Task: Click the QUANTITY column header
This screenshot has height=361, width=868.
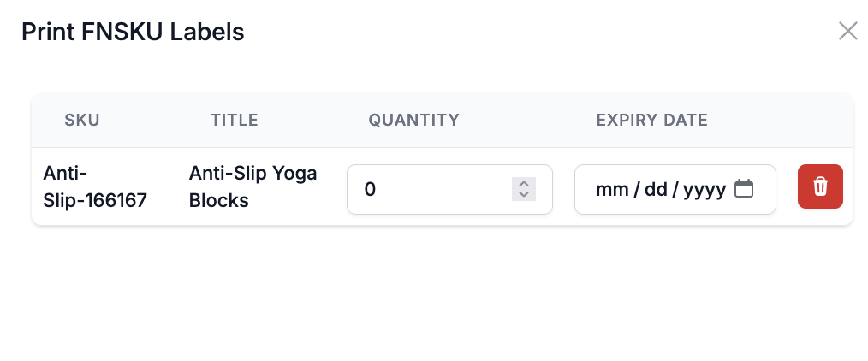Action: point(414,120)
